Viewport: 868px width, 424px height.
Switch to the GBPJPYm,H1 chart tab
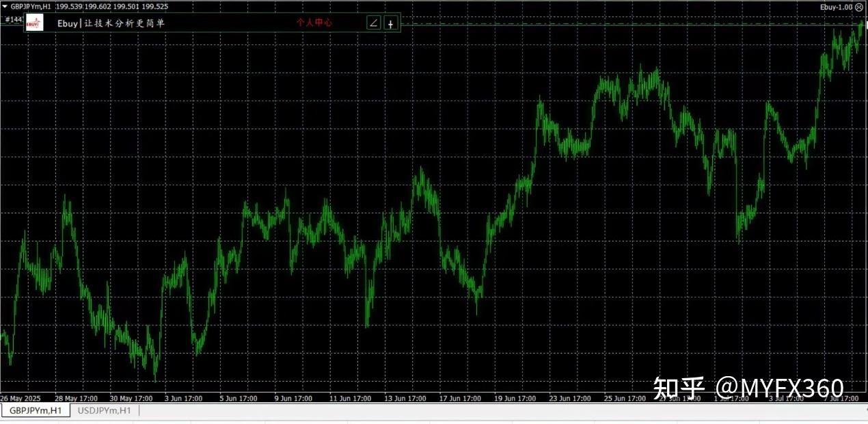click(x=35, y=410)
